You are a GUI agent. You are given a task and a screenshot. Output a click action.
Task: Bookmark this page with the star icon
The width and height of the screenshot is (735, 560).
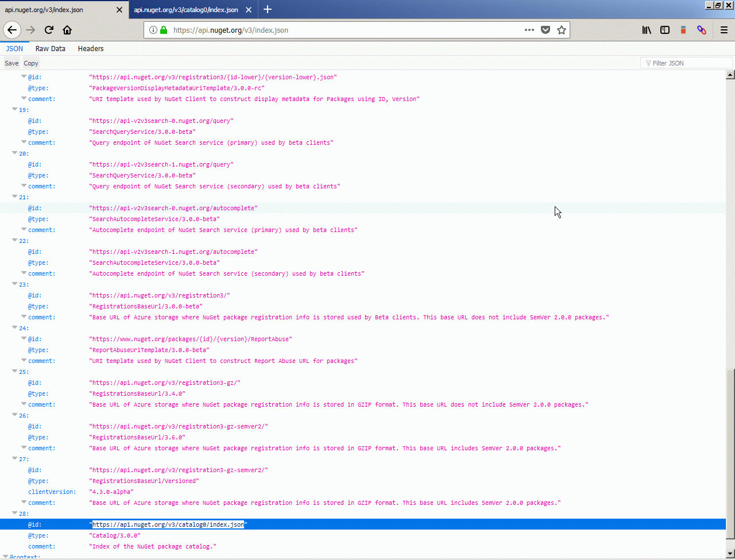pos(562,30)
